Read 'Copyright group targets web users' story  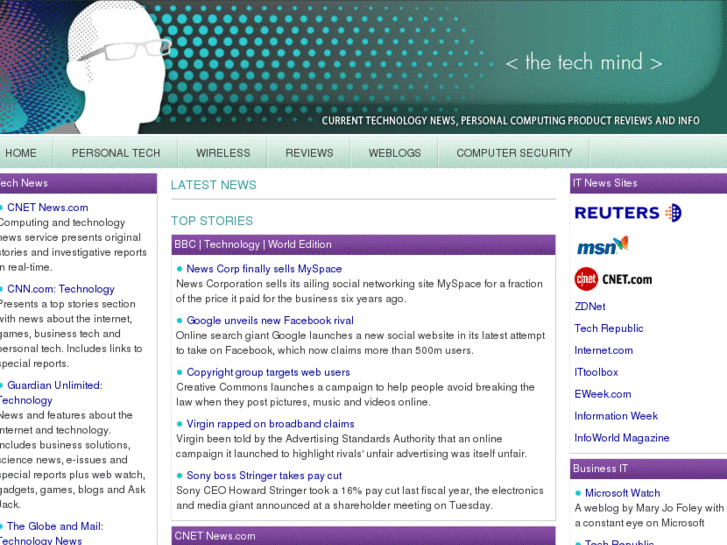point(268,372)
